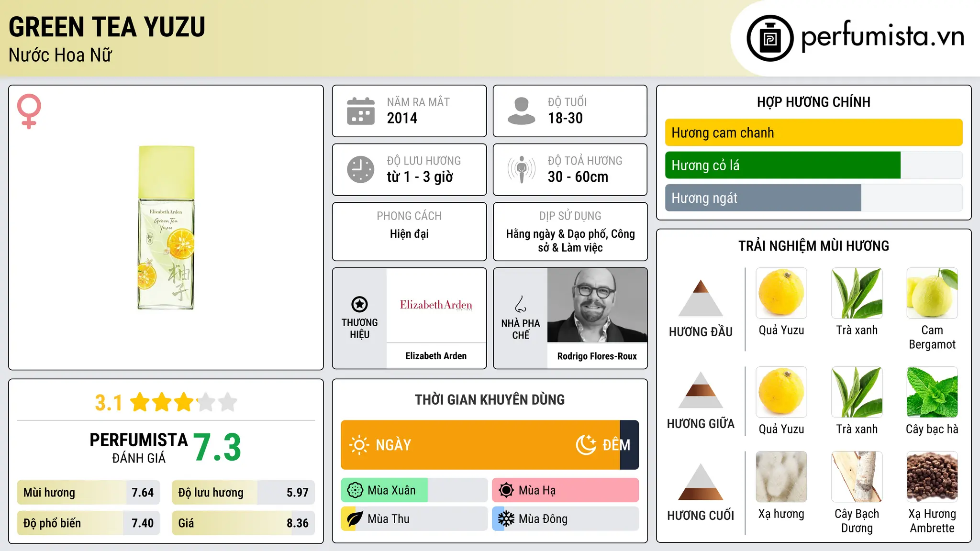
Task: Click the Hương Cuối base-note pyramid icon
Action: [701, 482]
